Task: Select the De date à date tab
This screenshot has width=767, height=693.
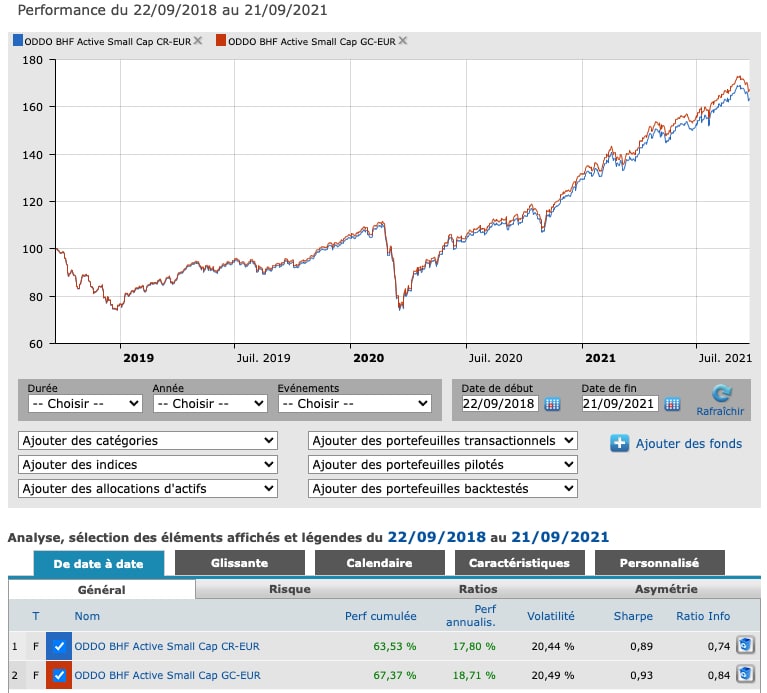Action: [x=98, y=563]
